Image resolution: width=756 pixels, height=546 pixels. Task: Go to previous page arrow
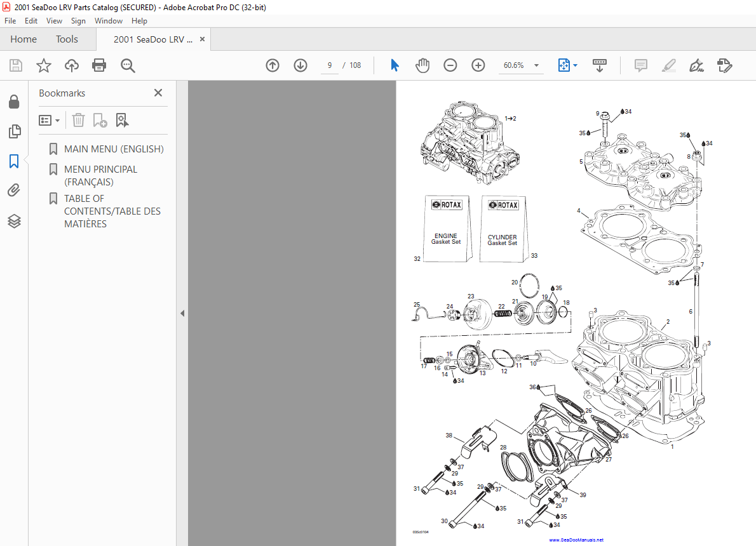click(x=273, y=65)
